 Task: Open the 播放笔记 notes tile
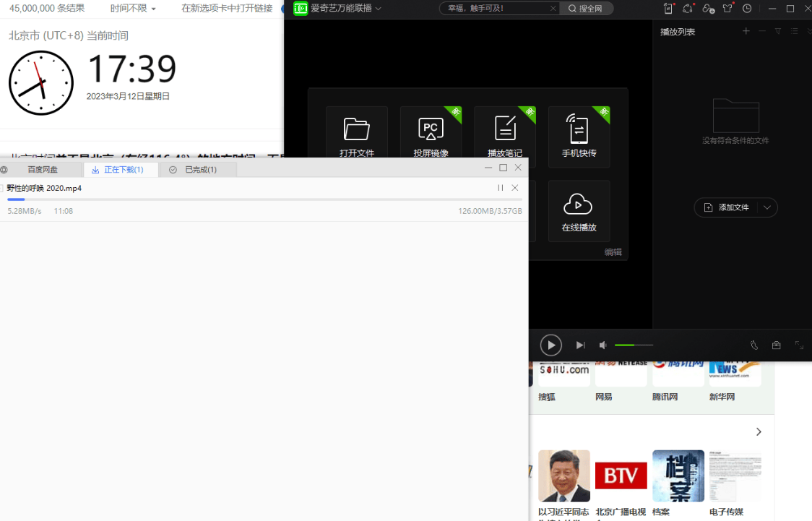tap(504, 135)
